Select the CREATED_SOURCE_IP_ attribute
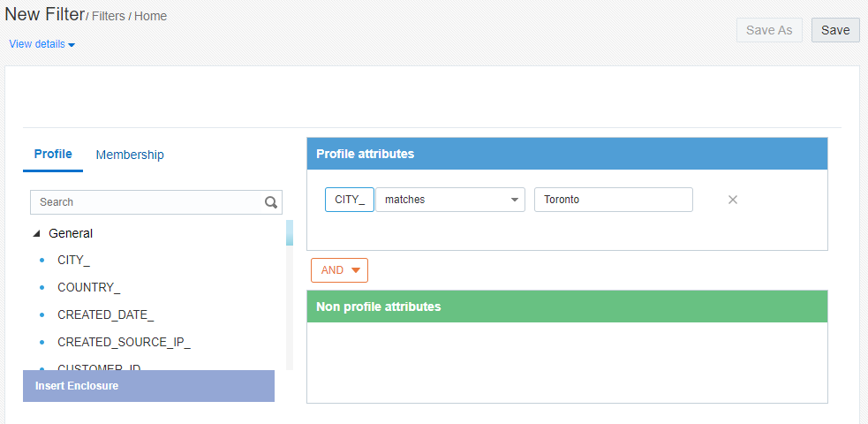The image size is (868, 424). (x=124, y=342)
